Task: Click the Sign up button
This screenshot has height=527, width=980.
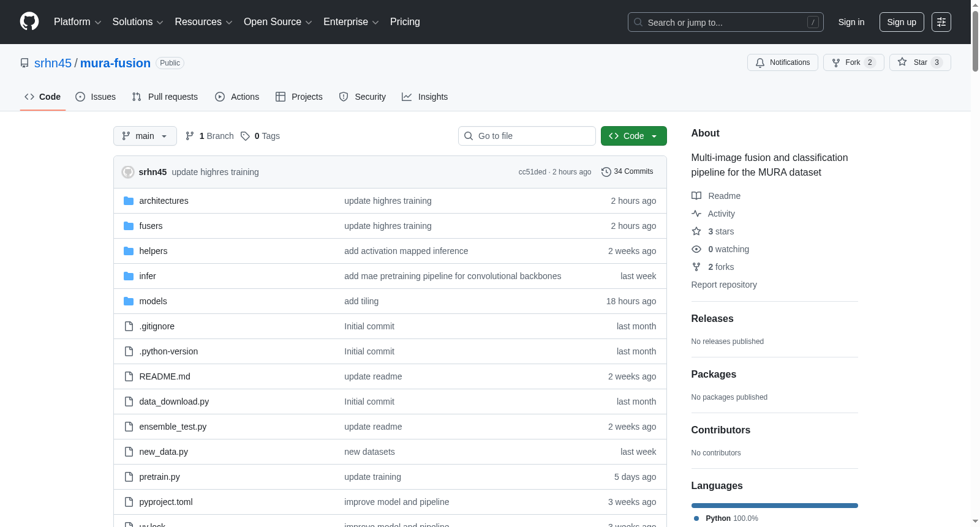Action: pos(902,22)
